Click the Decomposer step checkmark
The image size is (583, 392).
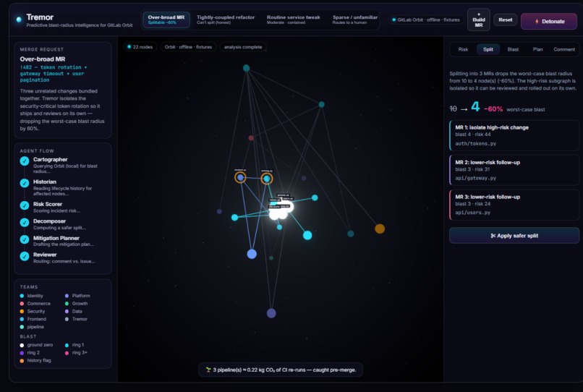click(25, 223)
